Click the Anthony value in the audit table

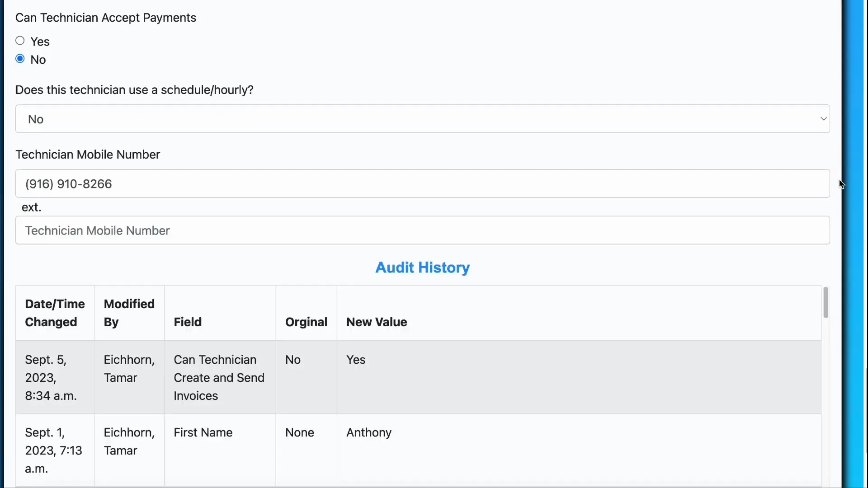(369, 432)
